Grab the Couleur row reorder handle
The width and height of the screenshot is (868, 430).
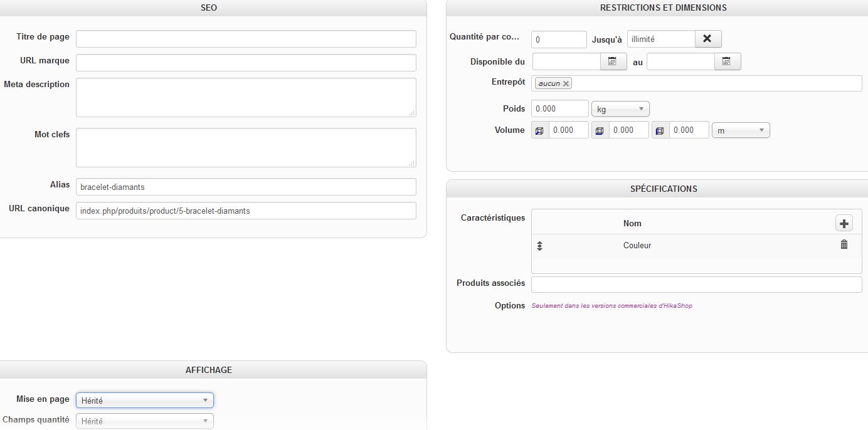(539, 246)
